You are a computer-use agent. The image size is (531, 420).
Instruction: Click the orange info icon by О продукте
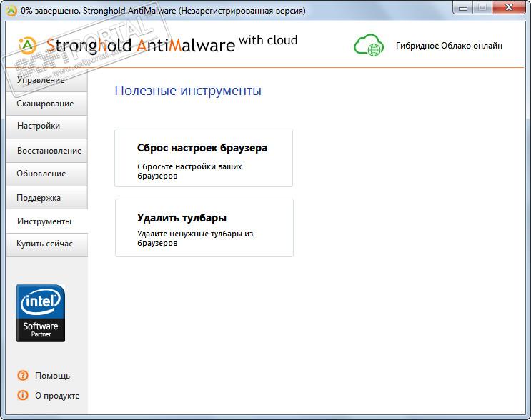23,395
